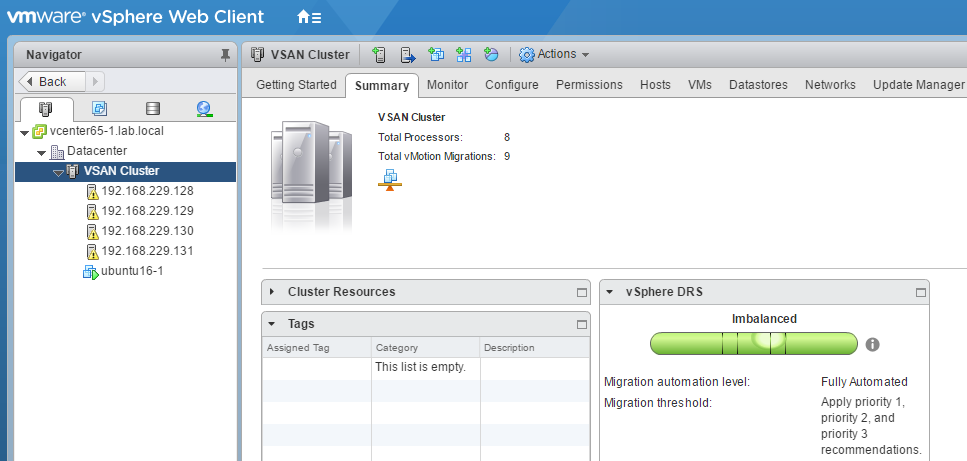
Task: Switch to the Permissions tab
Action: click(x=589, y=85)
